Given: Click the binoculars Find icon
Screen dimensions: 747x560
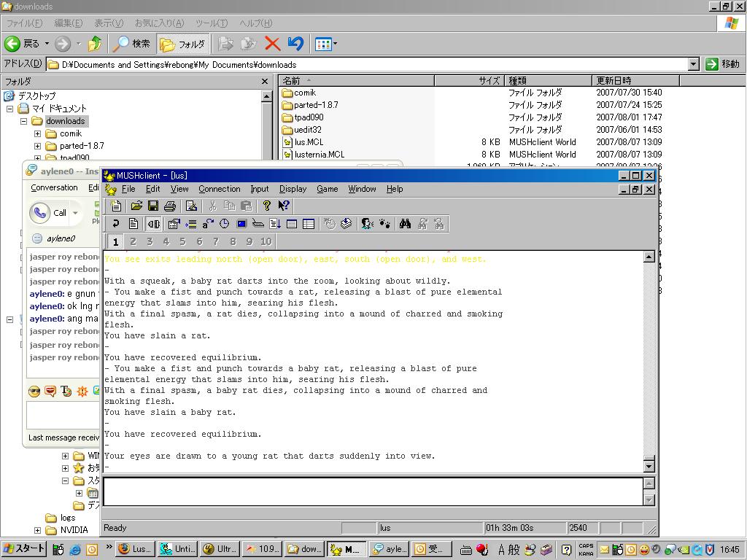Looking at the screenshot, I should (405, 224).
